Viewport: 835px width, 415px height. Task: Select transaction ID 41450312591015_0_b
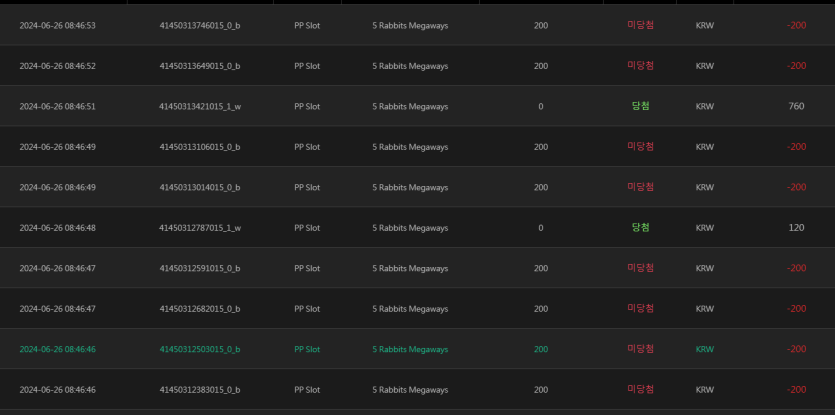[200, 268]
